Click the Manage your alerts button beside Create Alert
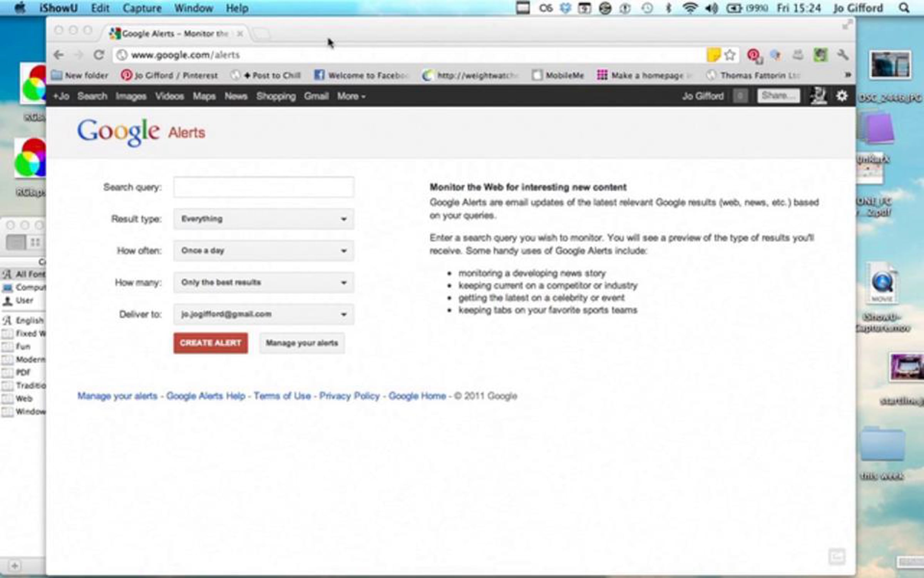924x578 pixels. pyautogui.click(x=302, y=343)
